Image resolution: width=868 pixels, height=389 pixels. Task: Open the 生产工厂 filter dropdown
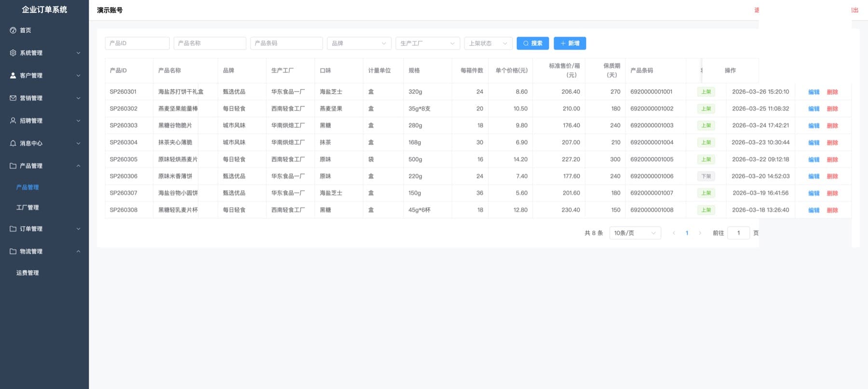[427, 43]
